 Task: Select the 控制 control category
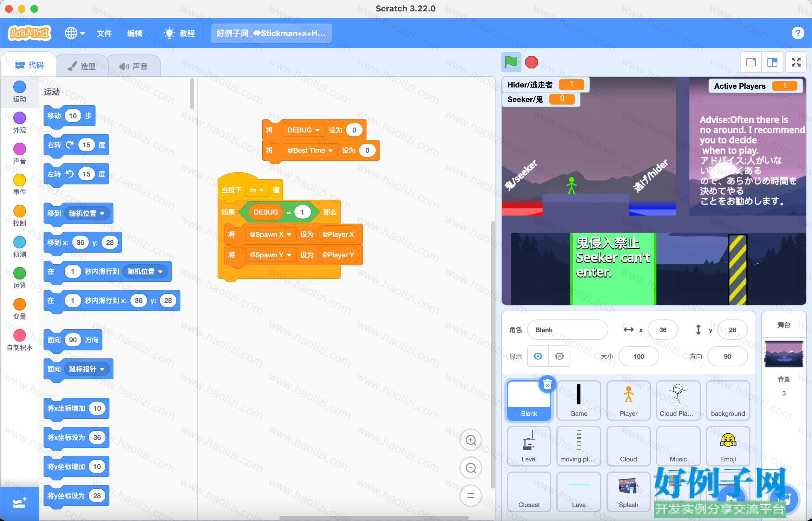pyautogui.click(x=20, y=216)
